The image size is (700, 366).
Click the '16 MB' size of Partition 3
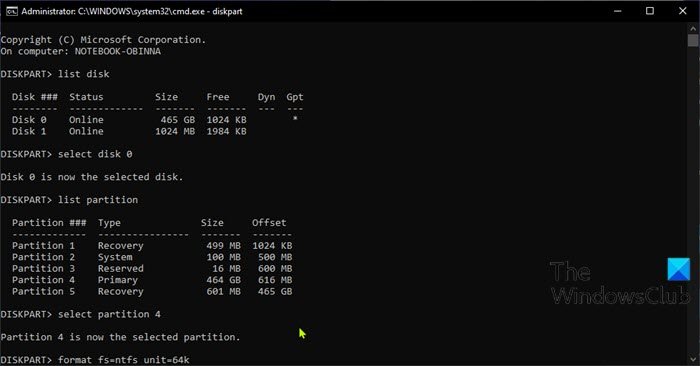(226, 268)
